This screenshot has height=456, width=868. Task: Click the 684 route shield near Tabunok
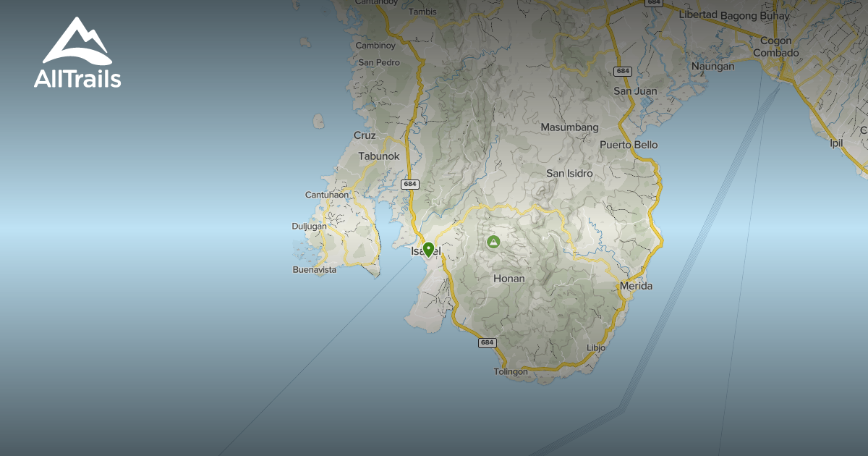coord(409,184)
